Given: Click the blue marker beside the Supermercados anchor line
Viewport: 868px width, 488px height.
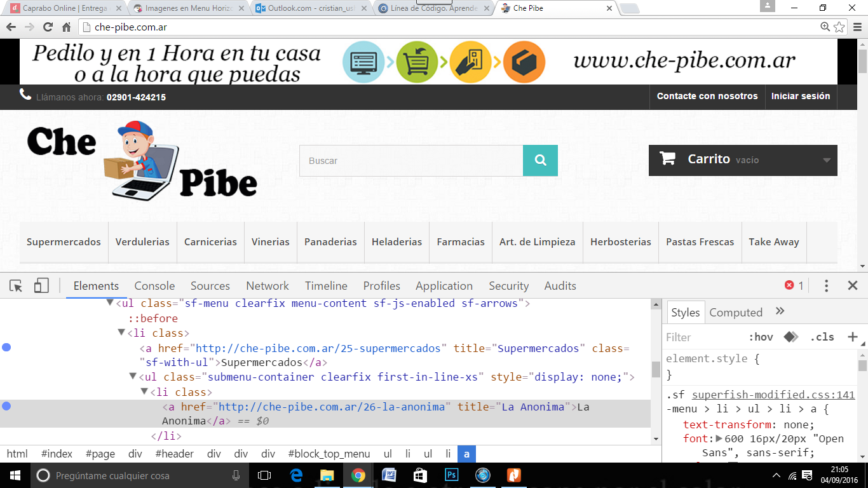Looking at the screenshot, I should [6, 348].
